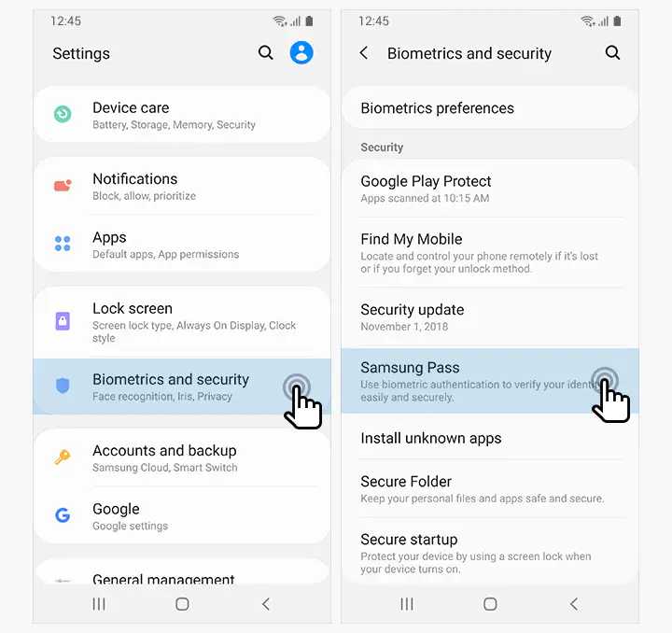Open Biometrics and security in Settings list
This screenshot has height=633, width=672.
coord(182,387)
